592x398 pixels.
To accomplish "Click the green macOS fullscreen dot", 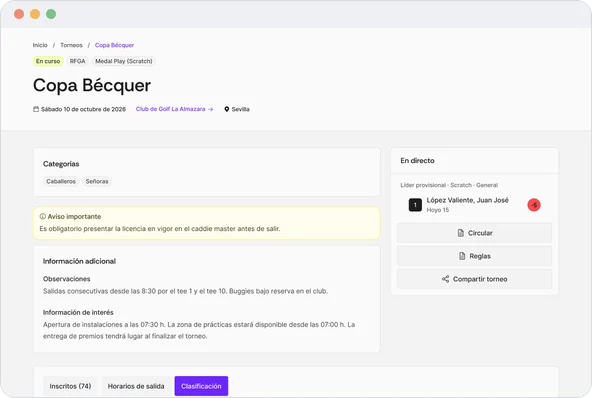I will pos(51,14).
